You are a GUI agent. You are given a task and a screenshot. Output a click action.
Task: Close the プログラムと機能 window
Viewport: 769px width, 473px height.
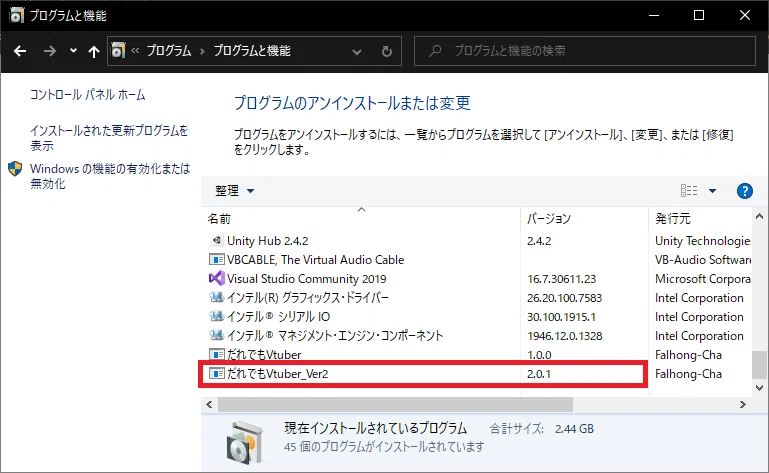[x=745, y=15]
